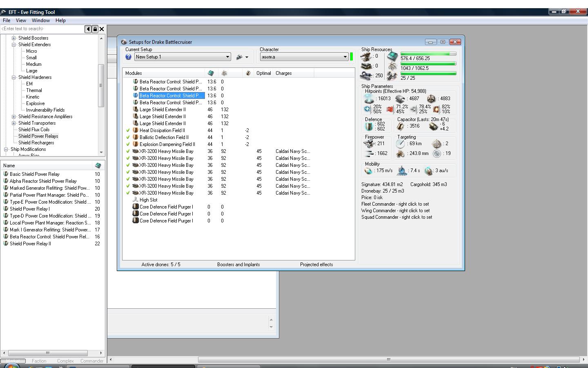Click the EM resistance icon showing 20%
Screen dimensions: 588x368
367,109
